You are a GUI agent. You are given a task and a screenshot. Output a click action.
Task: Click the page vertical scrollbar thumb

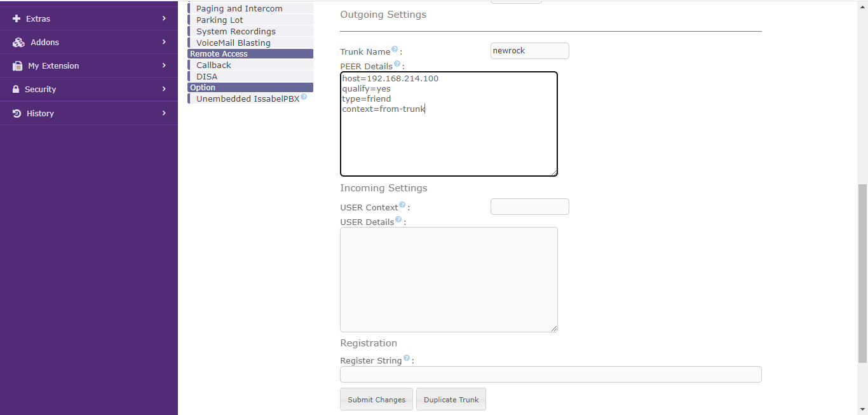click(x=862, y=273)
